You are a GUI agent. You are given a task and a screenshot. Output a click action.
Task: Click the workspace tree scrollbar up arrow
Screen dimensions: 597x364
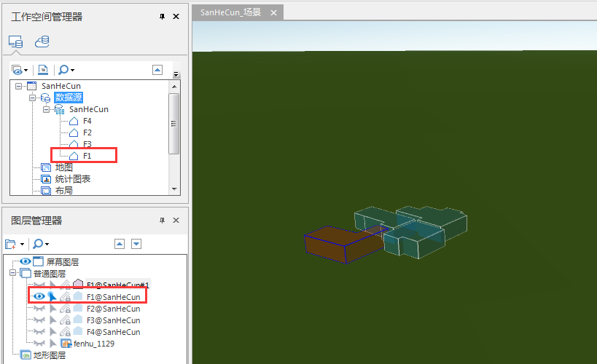[x=174, y=87]
